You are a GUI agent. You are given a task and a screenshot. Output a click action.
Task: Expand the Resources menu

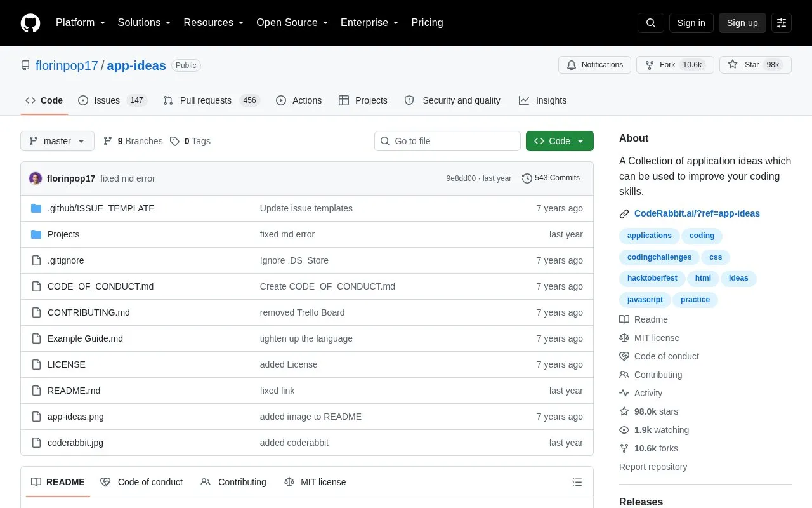coord(214,23)
